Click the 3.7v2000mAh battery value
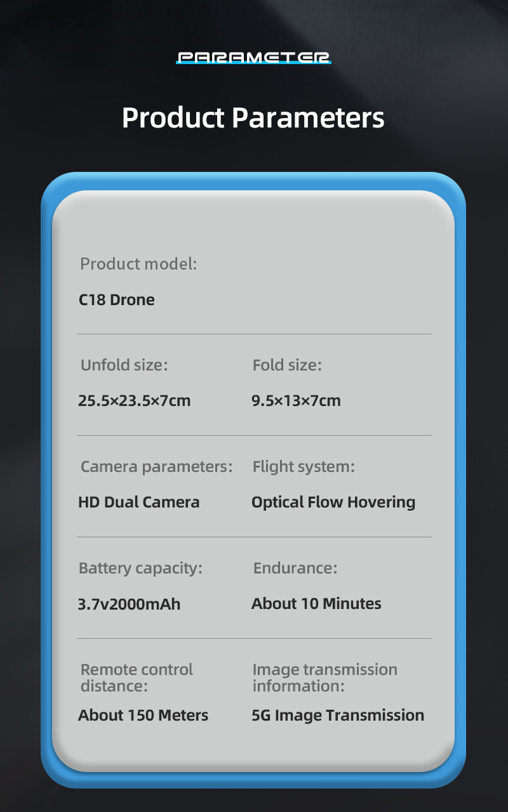 click(129, 604)
